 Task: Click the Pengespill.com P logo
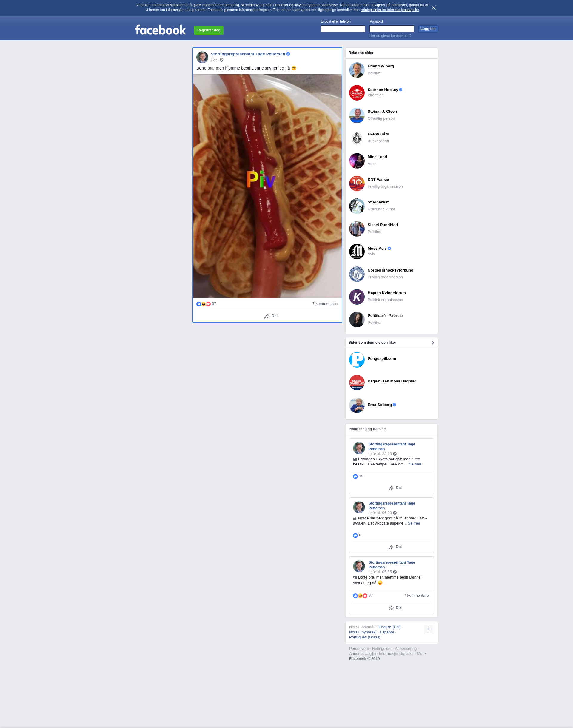[357, 360]
